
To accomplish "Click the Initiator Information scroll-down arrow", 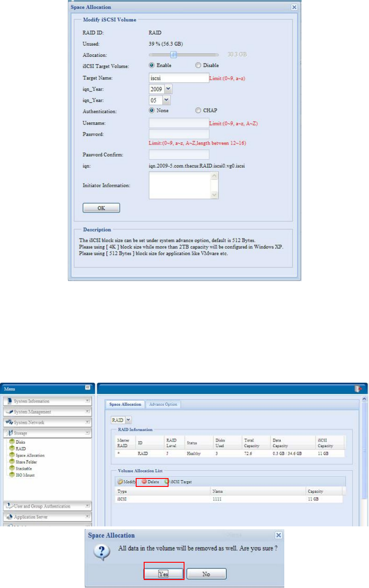I will [x=215, y=195].
